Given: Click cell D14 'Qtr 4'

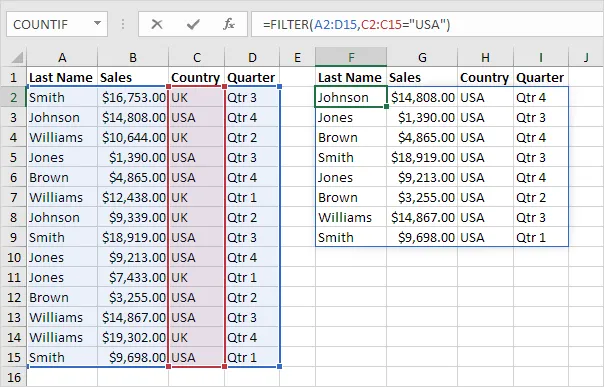Looking at the screenshot, I should point(252,337).
